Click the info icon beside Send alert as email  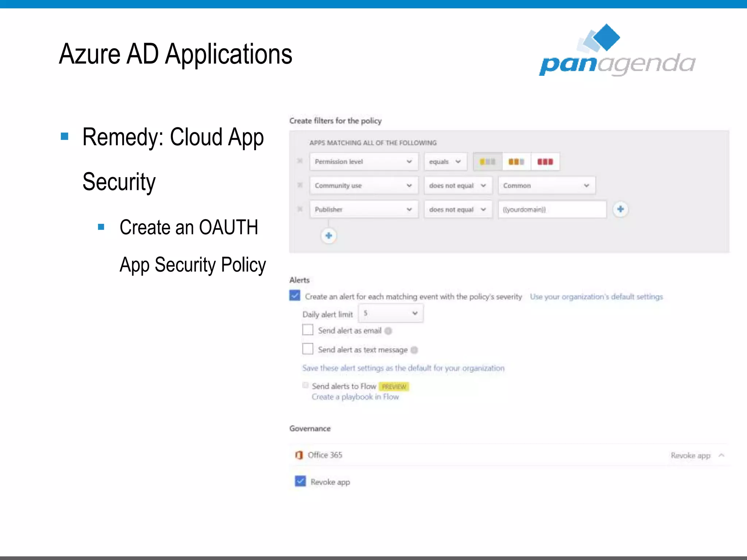388,331
